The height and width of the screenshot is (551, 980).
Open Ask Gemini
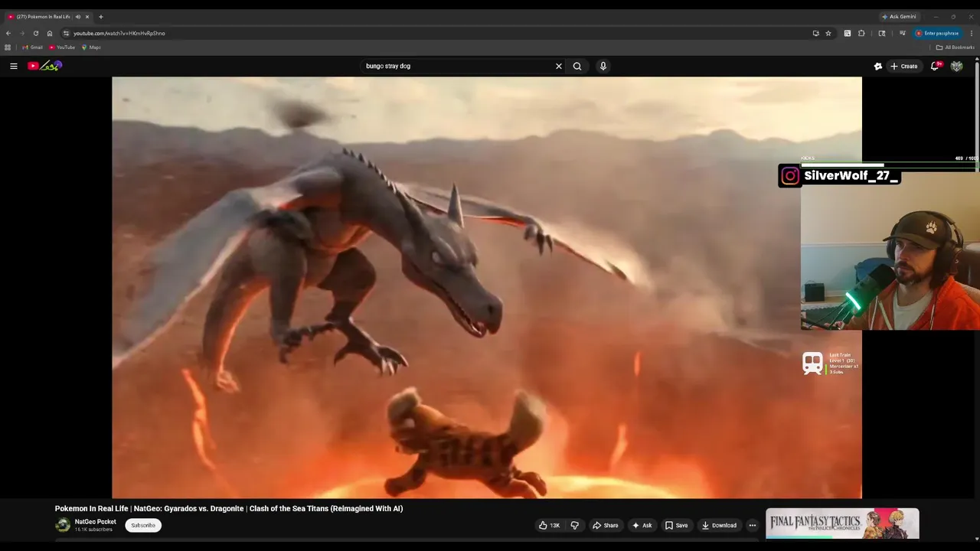[899, 16]
